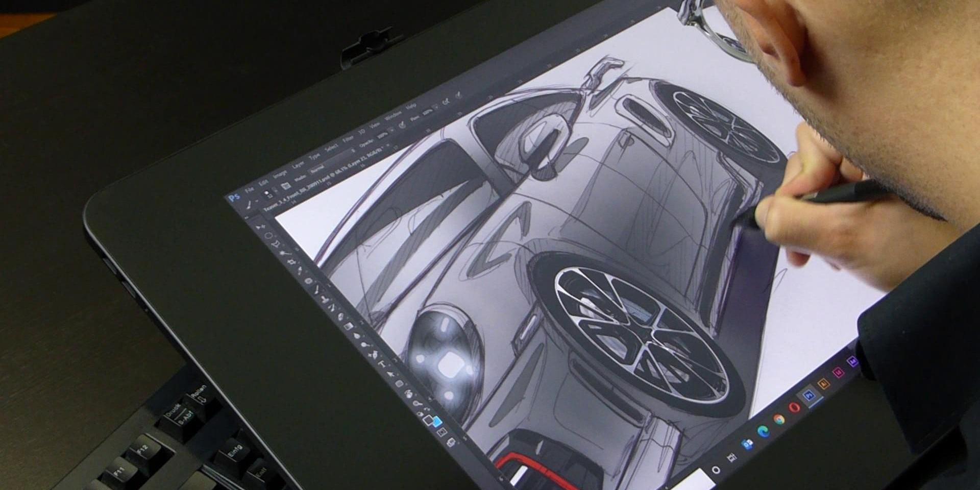Select the Blur tool
The width and height of the screenshot is (980, 490).
coord(356,335)
